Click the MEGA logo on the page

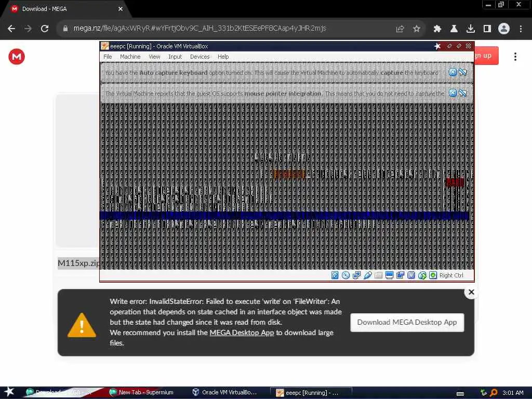click(17, 57)
